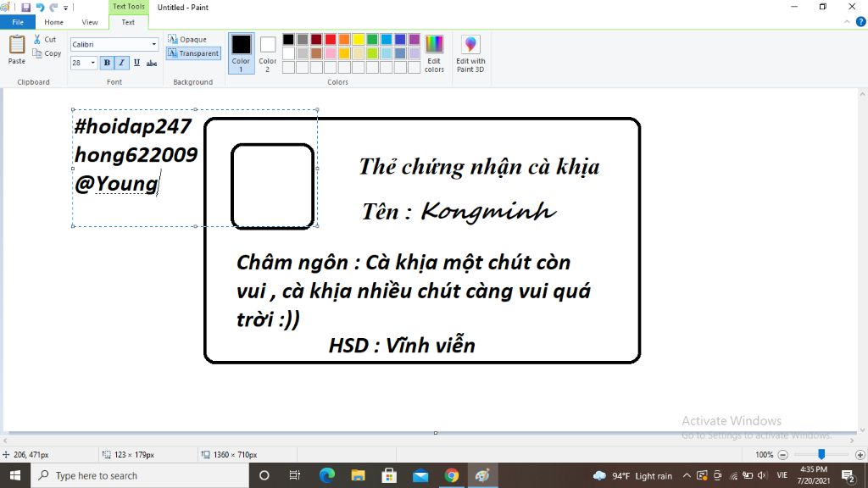Image resolution: width=868 pixels, height=488 pixels.
Task: Switch to the Home ribbon tab
Action: click(53, 22)
